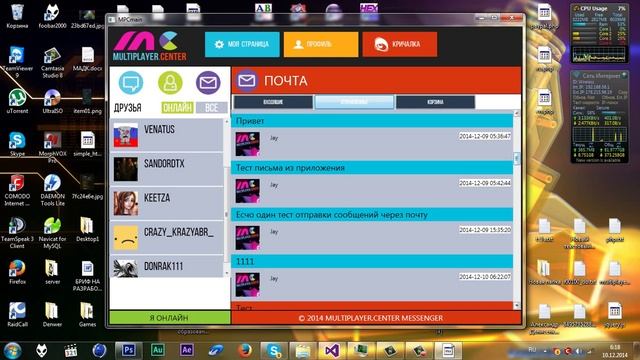Screen dimensions: 640x360
Task: Open Skype desktop icon
Action: click(17, 144)
